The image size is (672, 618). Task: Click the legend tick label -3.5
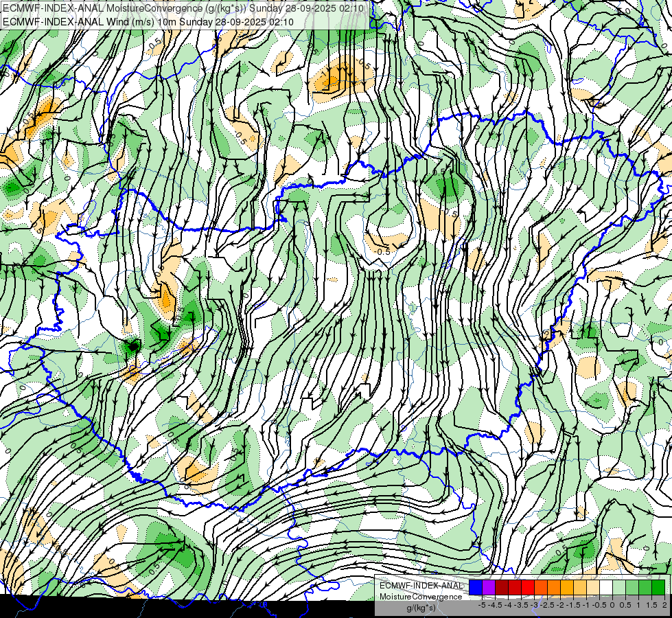click(521, 605)
